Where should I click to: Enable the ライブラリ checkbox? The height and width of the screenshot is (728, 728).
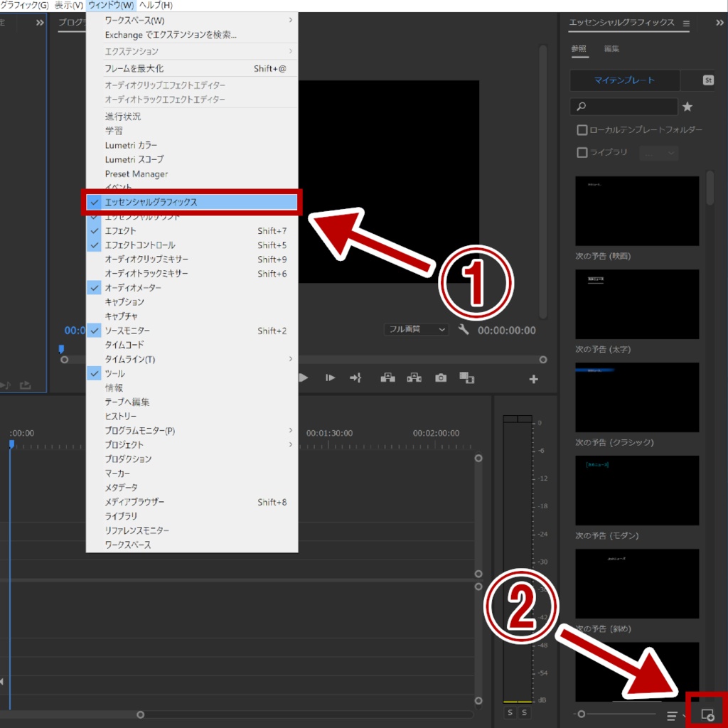click(x=581, y=152)
